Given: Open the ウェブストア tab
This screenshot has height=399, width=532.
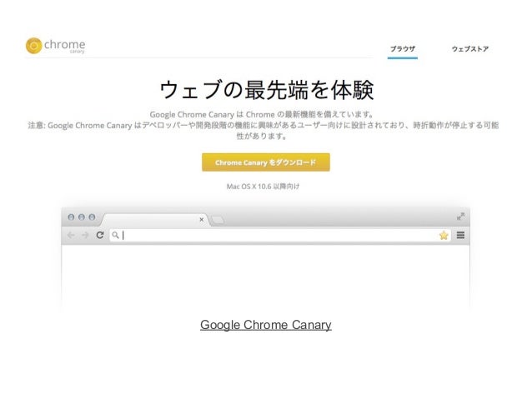Looking at the screenshot, I should click(470, 49).
